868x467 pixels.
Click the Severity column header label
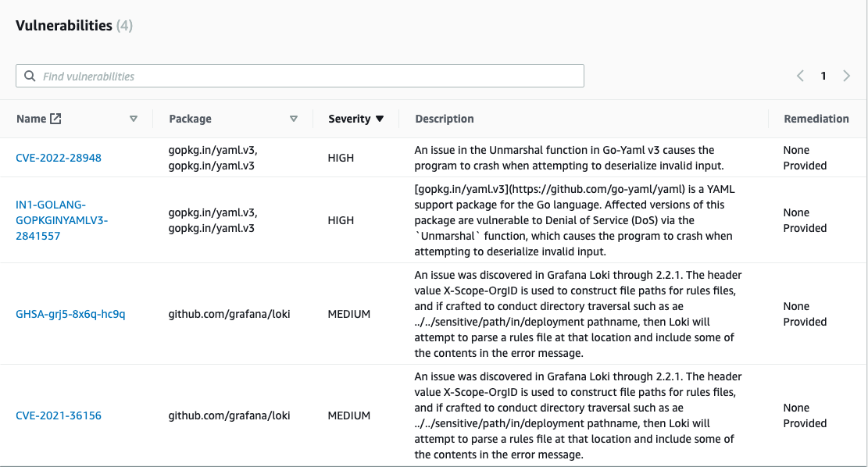[349, 119]
